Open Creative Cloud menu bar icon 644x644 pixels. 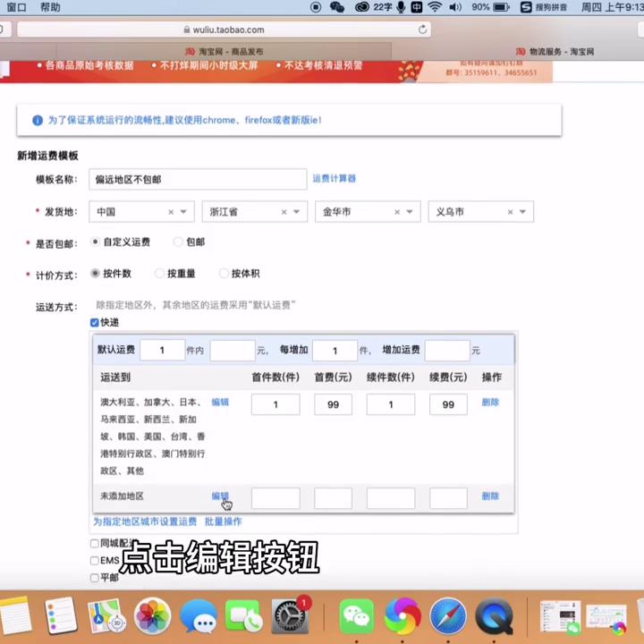[362, 7]
